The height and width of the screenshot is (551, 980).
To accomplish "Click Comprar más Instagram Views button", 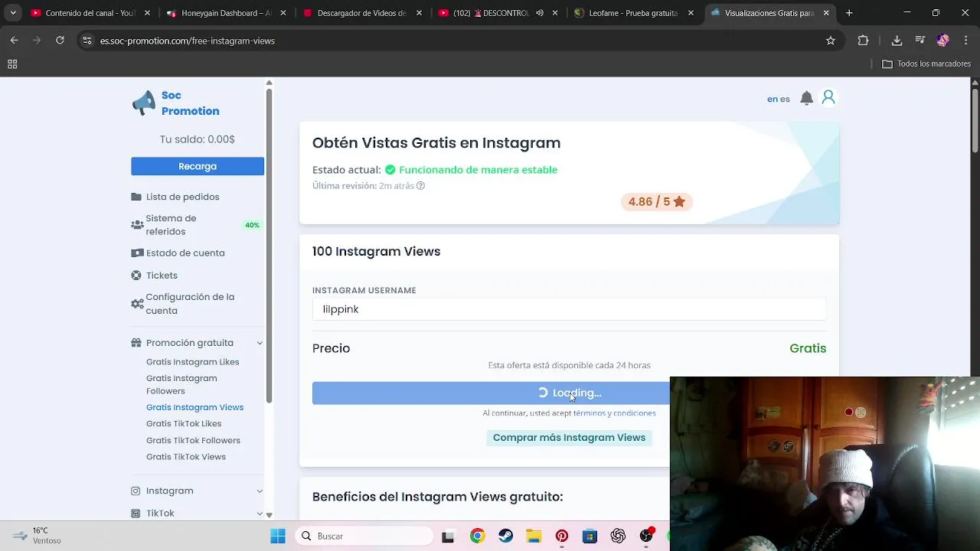I will tap(569, 438).
